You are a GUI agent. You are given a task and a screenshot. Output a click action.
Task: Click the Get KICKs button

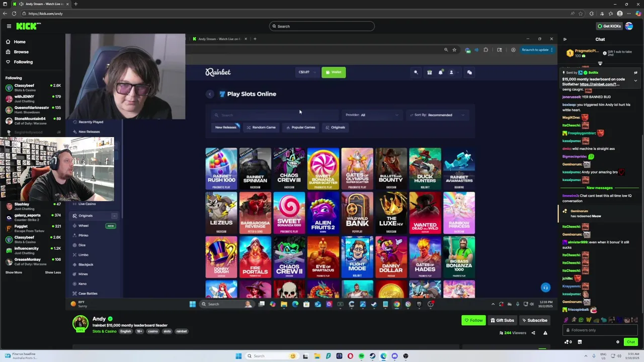pos(609,26)
